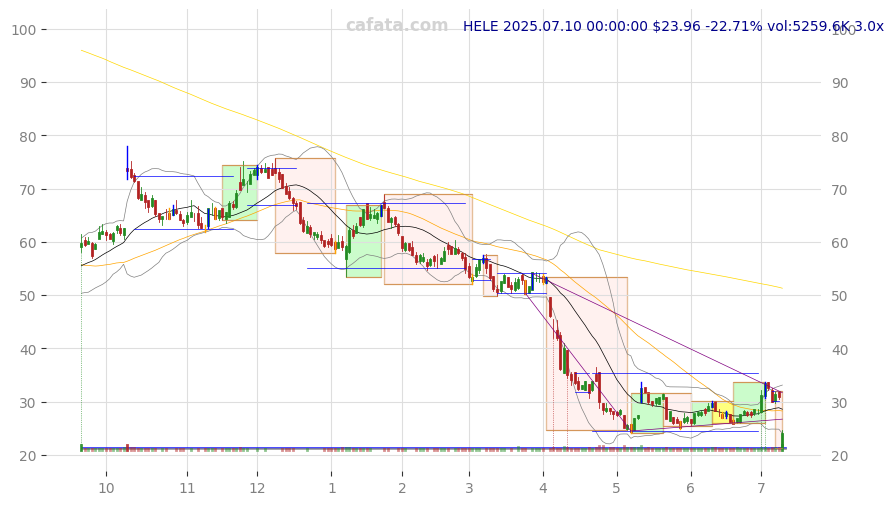The image size is (894, 505).
Task: Click the right y-axis label 80
Action: [x=840, y=137]
